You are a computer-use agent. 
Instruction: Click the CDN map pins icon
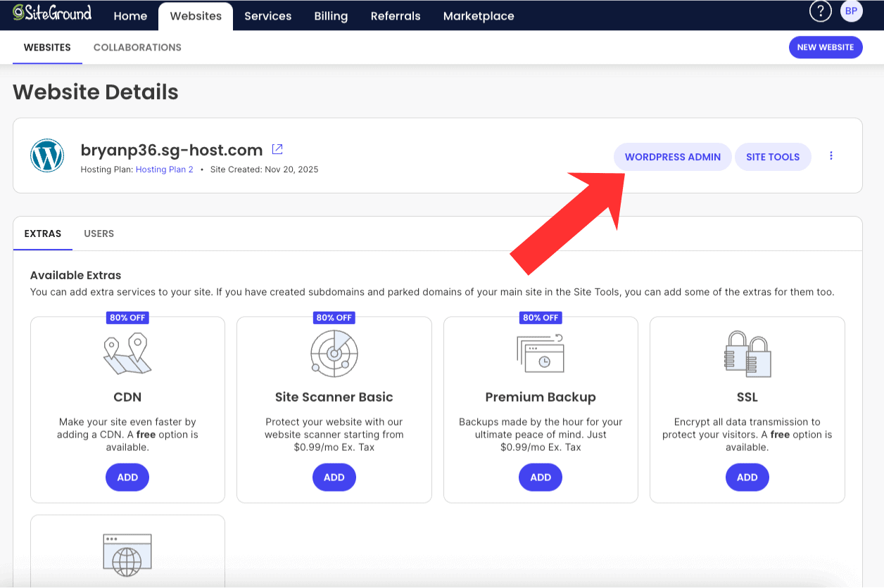(x=127, y=355)
